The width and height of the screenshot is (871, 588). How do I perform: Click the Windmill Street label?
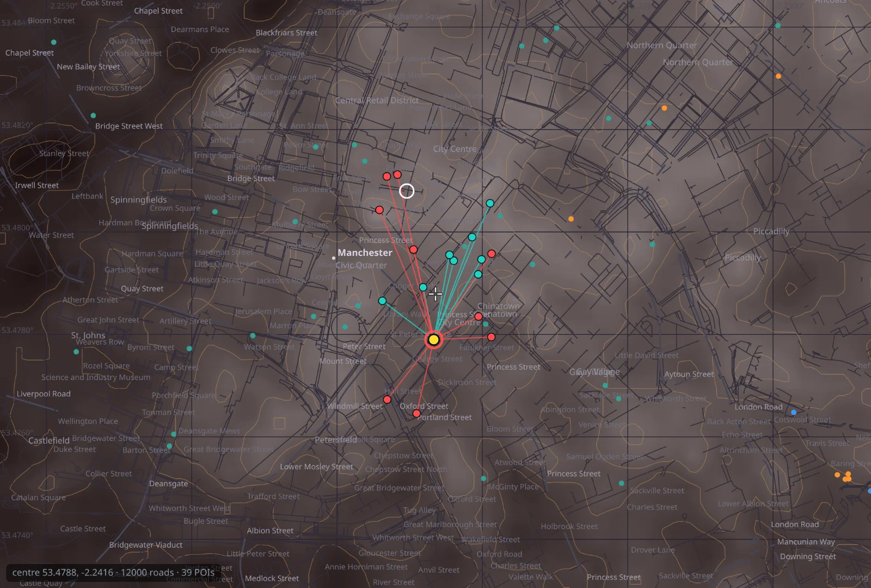click(x=355, y=406)
